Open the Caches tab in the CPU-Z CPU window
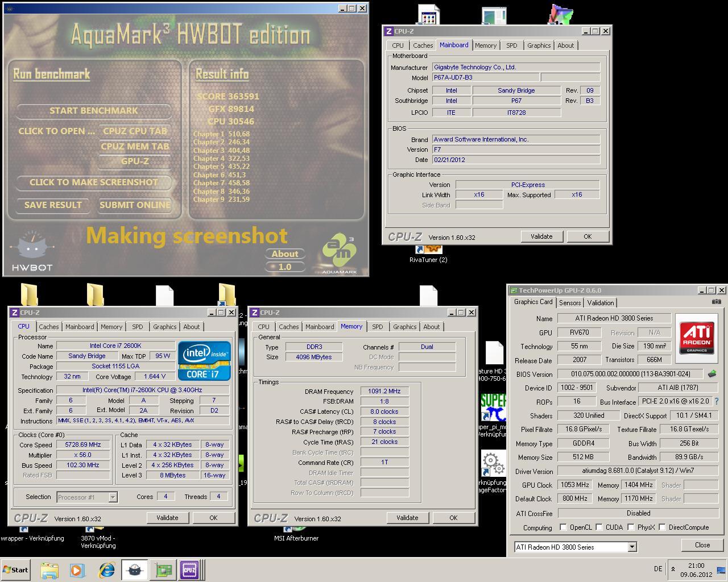Image resolution: width=728 pixels, height=582 pixels. click(49, 327)
